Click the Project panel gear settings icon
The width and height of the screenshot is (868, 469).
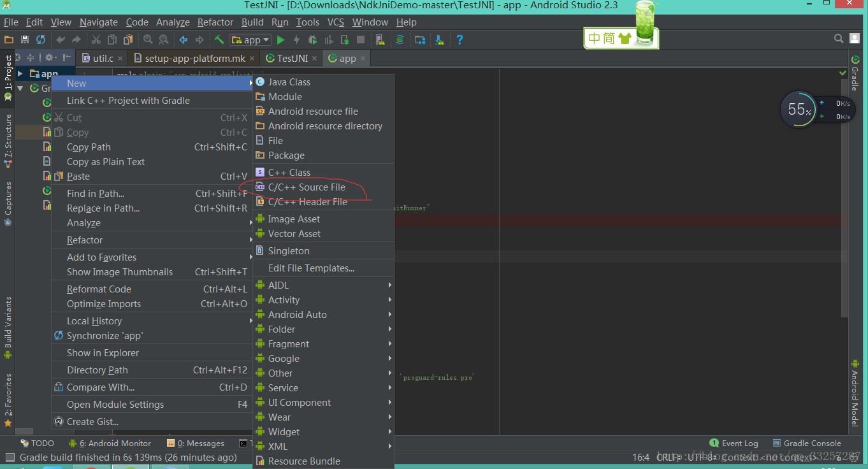[50, 57]
